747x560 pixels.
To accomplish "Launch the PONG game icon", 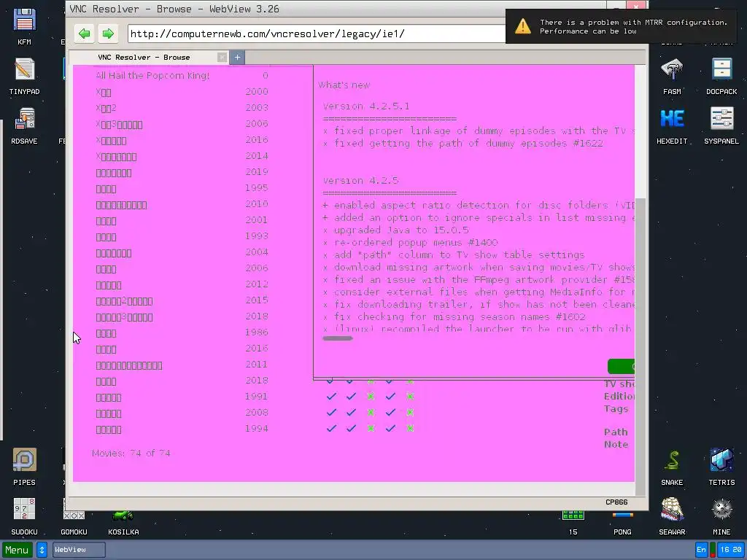I will 622,522.
